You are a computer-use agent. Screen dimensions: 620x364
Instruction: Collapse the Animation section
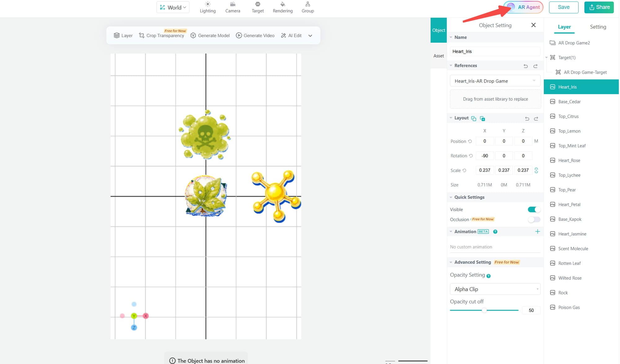451,231
